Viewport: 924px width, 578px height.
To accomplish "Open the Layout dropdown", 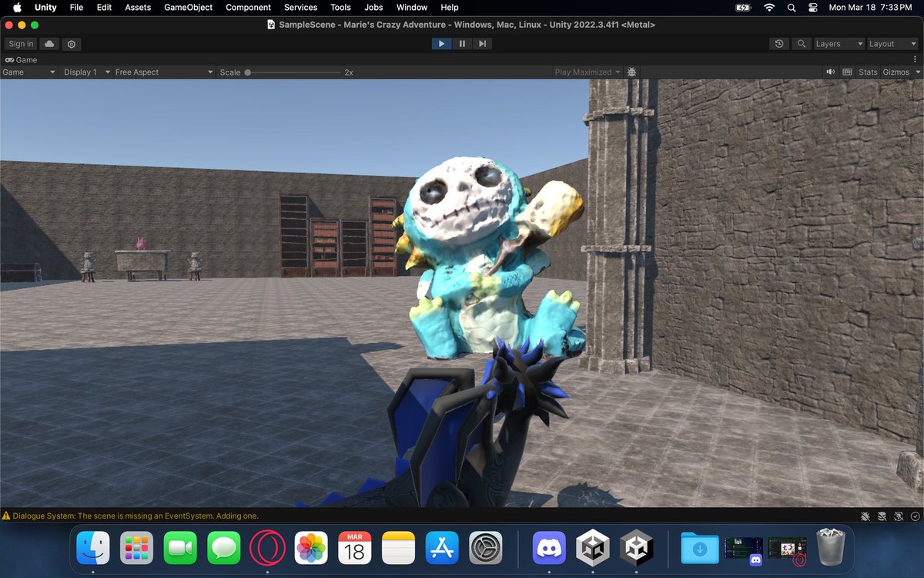I will click(x=892, y=44).
